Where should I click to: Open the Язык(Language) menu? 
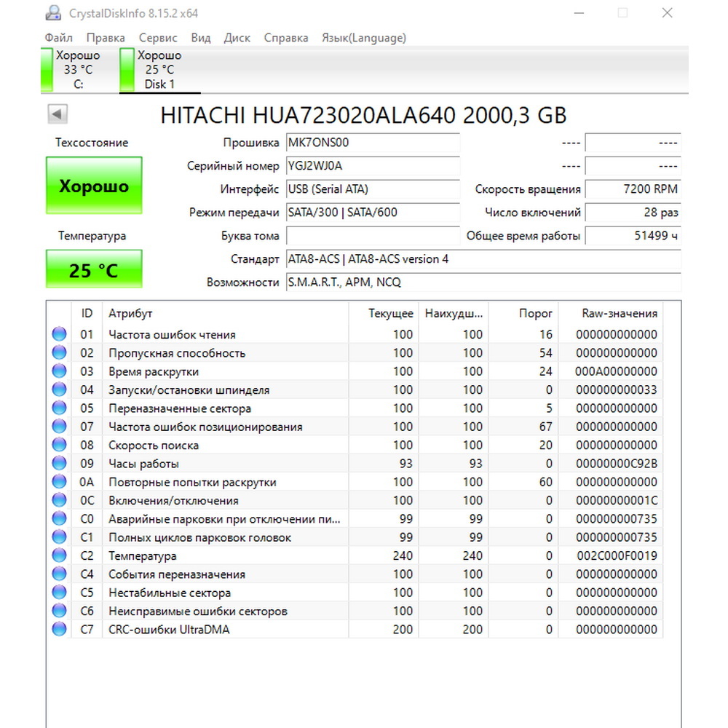click(x=364, y=38)
